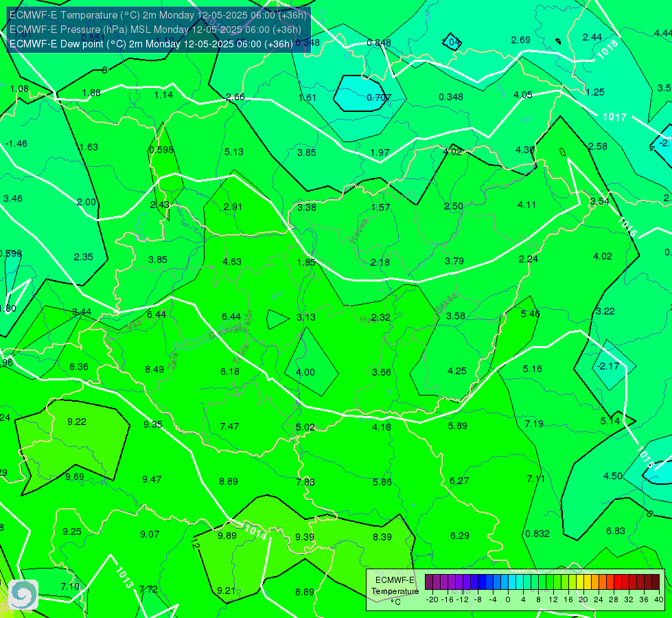The width and height of the screenshot is (672, 618).
Task: Click the legend tick label -12
Action: point(463,599)
